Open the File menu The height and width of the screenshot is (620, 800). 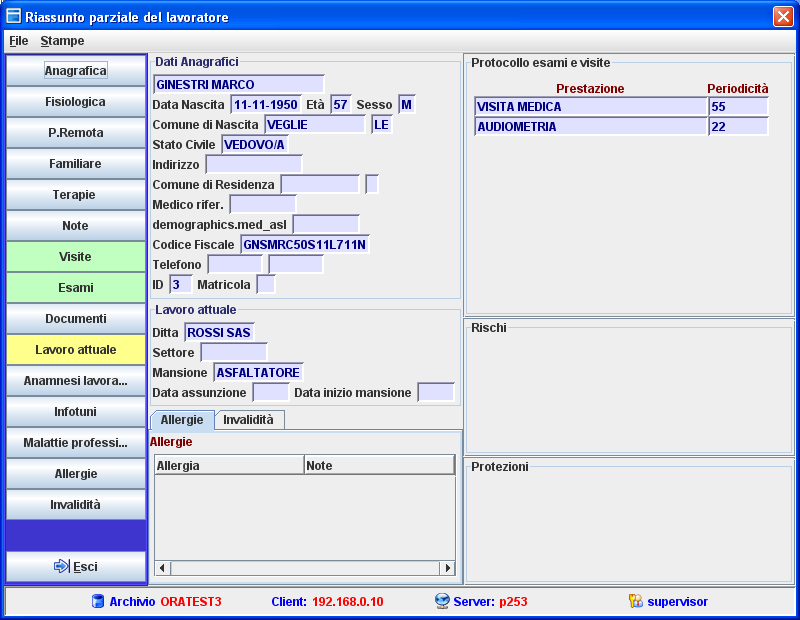tap(19, 41)
